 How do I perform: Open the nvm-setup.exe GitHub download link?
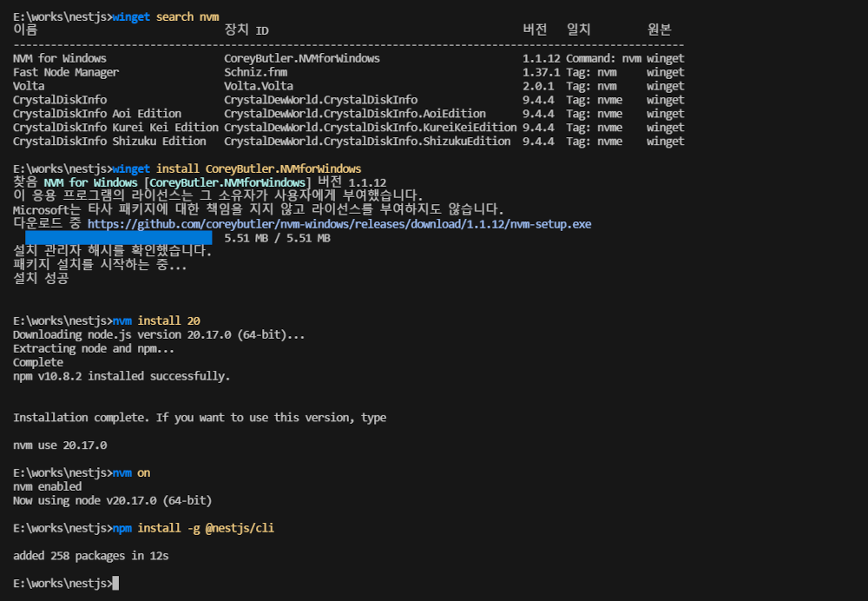click(x=339, y=224)
